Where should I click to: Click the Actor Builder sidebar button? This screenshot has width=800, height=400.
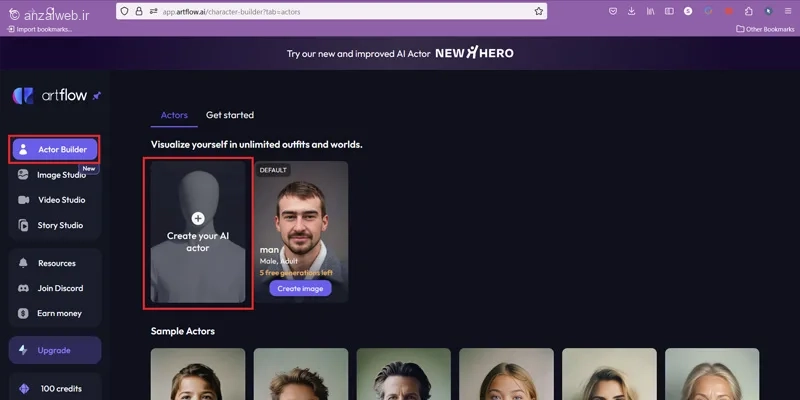tap(55, 149)
